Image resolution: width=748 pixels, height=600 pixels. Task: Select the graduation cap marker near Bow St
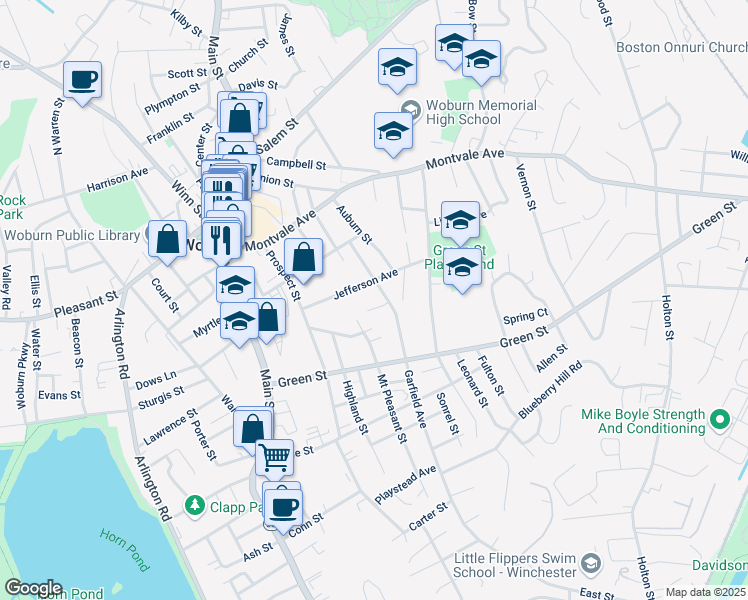click(454, 44)
